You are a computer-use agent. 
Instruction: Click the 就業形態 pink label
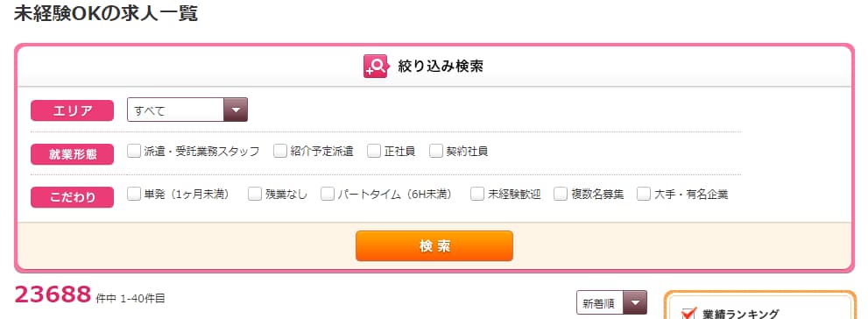72,154
